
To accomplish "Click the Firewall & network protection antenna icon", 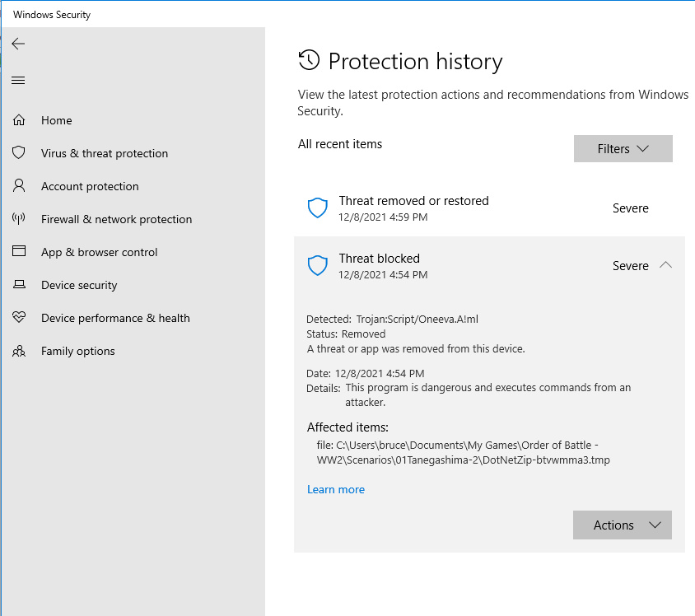I will (x=19, y=219).
